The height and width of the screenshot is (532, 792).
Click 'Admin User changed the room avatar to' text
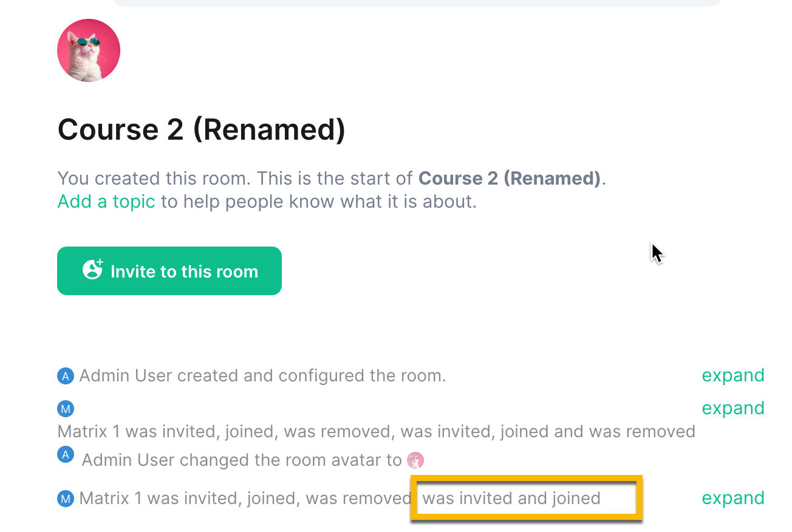[x=242, y=460]
